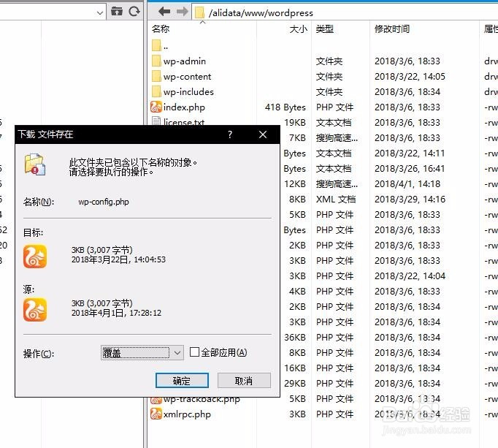
Task: Click the 29KB size cell
Action: point(295,384)
